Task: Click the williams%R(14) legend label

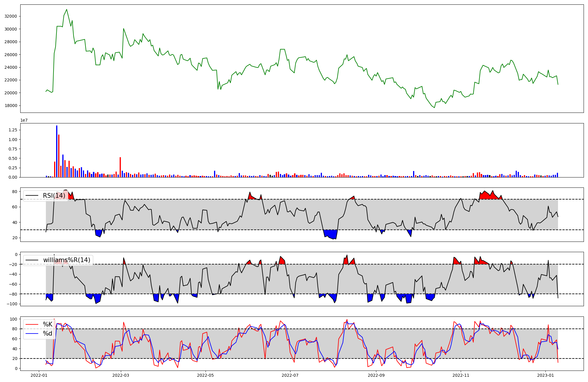Action: point(66,260)
